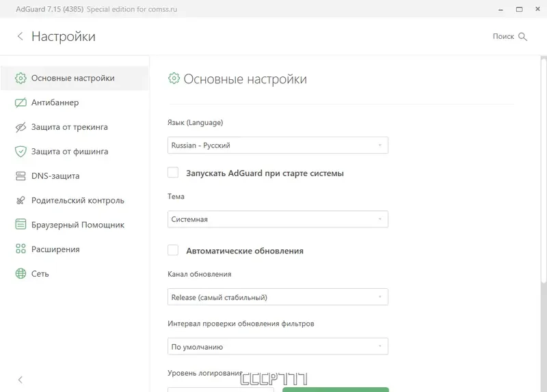Click the search magnifier icon
The height and width of the screenshot is (392, 547).
[523, 36]
